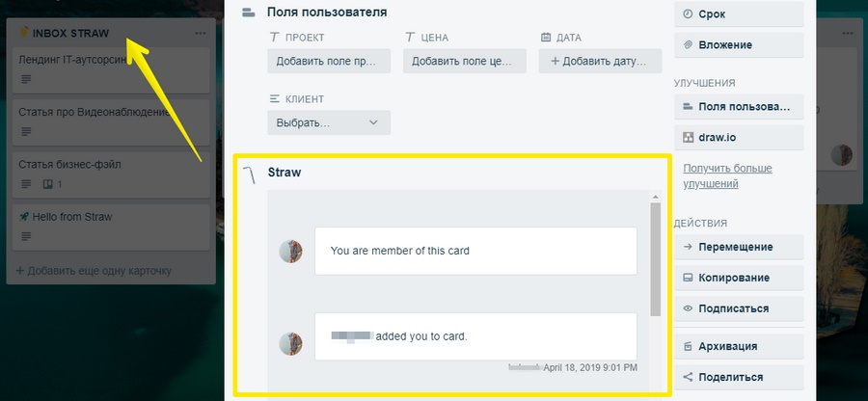Click the calendar icon beside ДАТА label
868x401 pixels.
click(546, 37)
